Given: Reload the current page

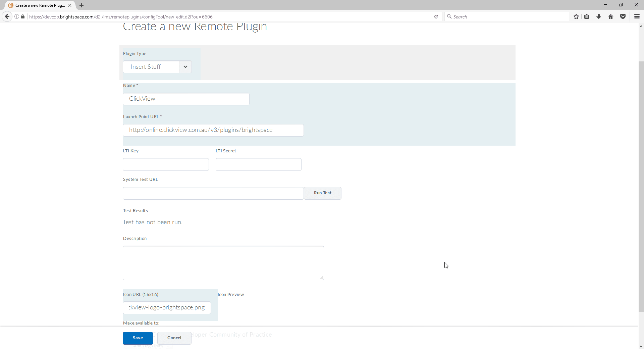Looking at the screenshot, I should click(436, 16).
